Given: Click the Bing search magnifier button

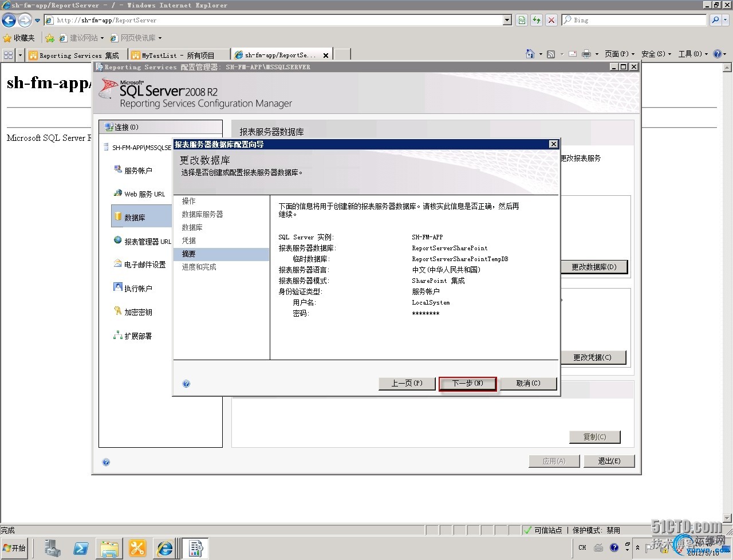Looking at the screenshot, I should point(715,20).
